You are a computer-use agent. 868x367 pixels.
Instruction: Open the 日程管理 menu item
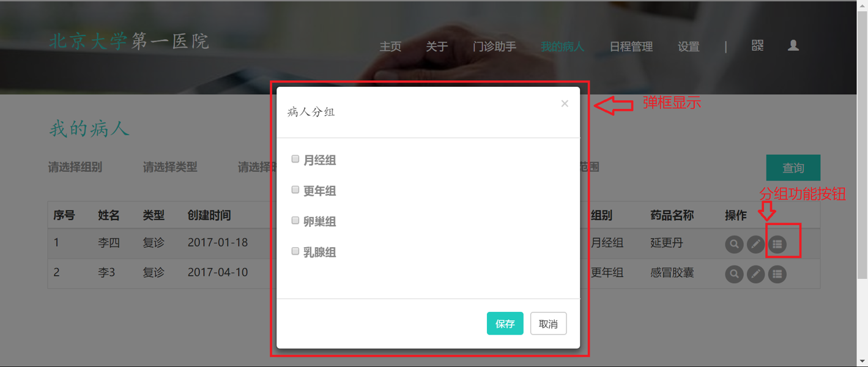631,46
